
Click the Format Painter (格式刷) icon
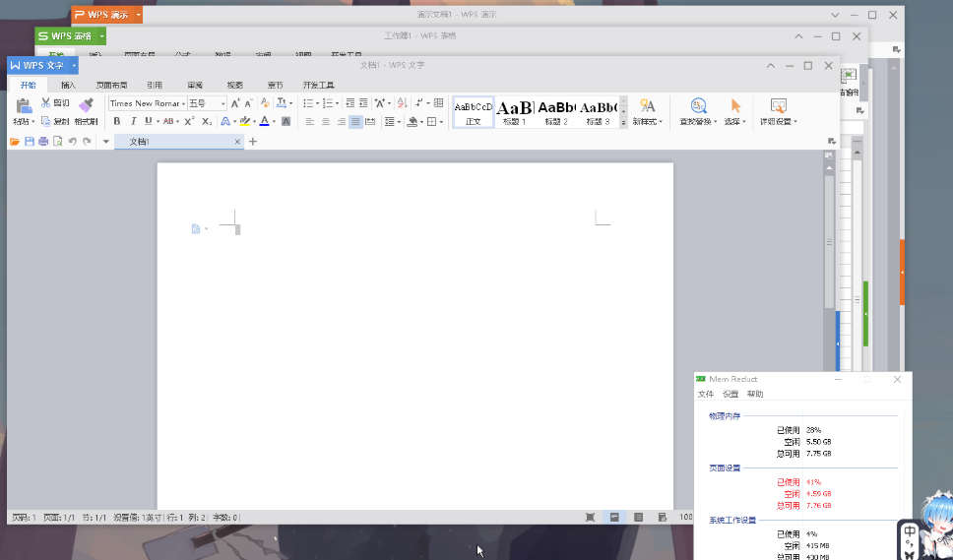click(x=86, y=104)
